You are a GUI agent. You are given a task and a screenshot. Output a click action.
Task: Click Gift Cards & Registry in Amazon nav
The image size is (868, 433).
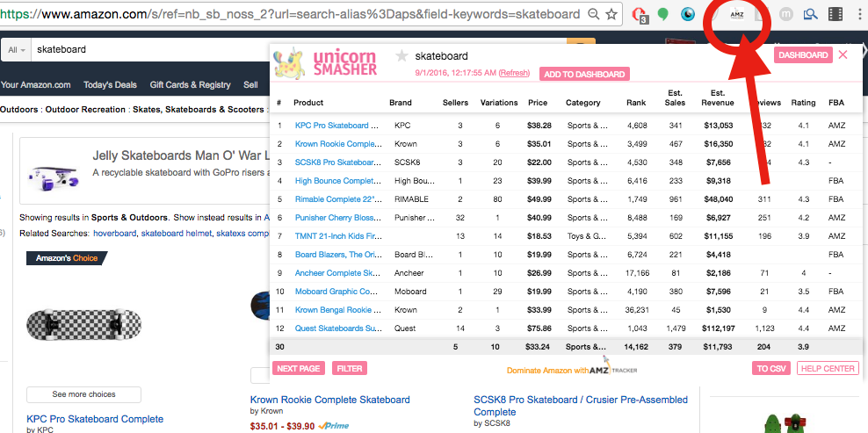click(x=190, y=84)
